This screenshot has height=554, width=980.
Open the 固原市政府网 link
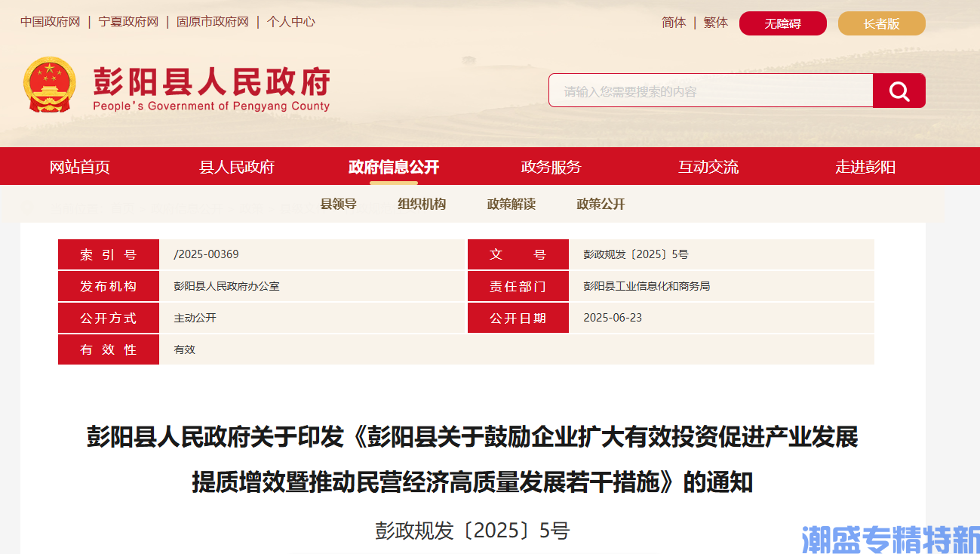coord(213,22)
